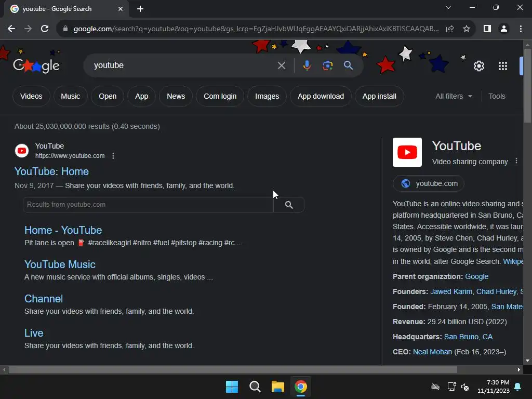Share this page from address bar
532x399 pixels.
point(450,29)
